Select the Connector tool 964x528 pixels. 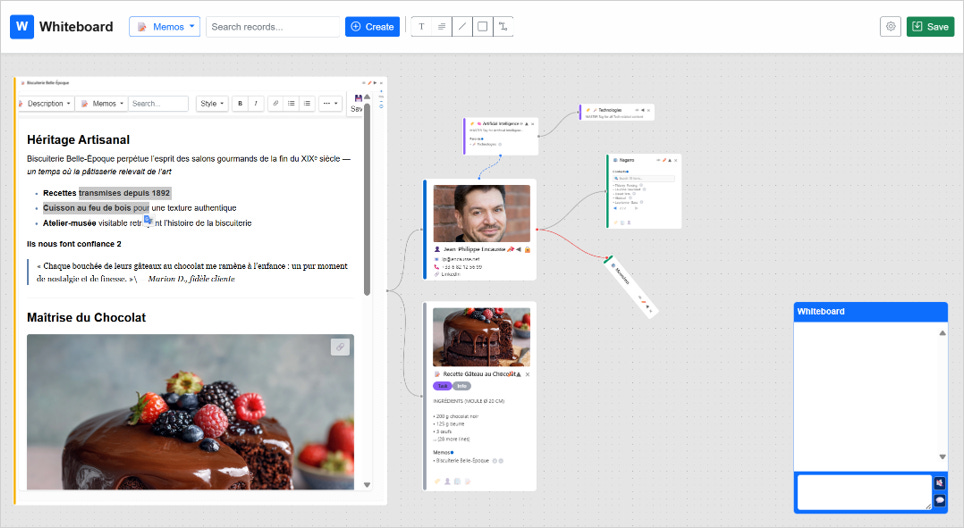coord(503,26)
